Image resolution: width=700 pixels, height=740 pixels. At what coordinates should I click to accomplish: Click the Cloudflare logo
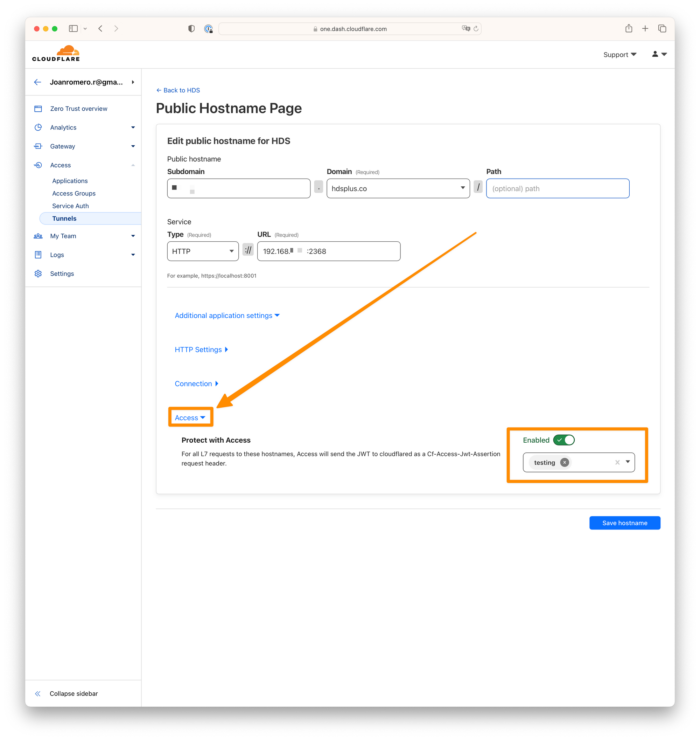point(56,54)
